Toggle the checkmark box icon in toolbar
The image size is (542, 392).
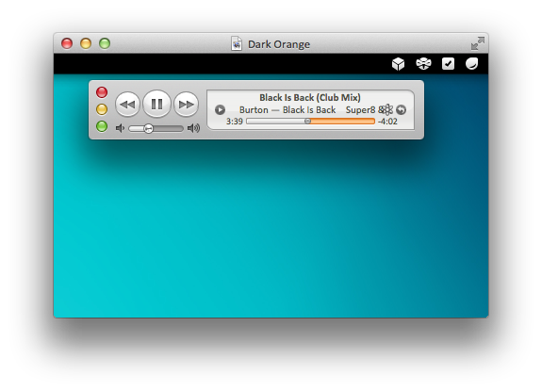448,63
